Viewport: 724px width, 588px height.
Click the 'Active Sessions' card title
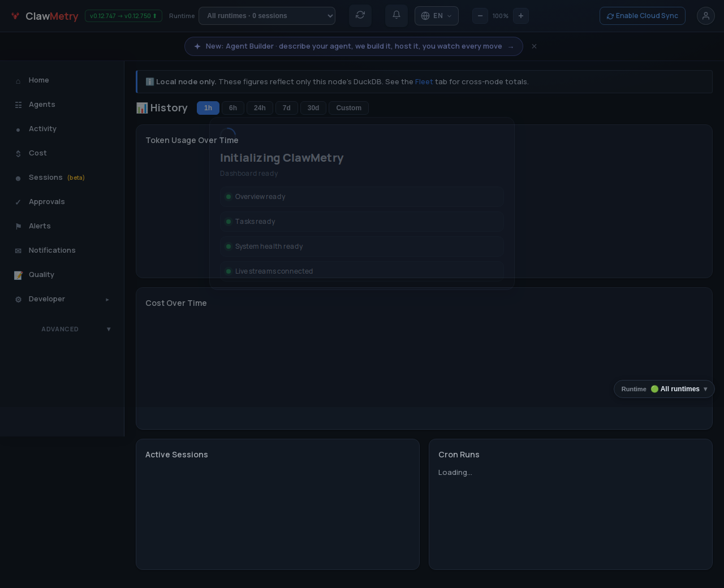176,455
